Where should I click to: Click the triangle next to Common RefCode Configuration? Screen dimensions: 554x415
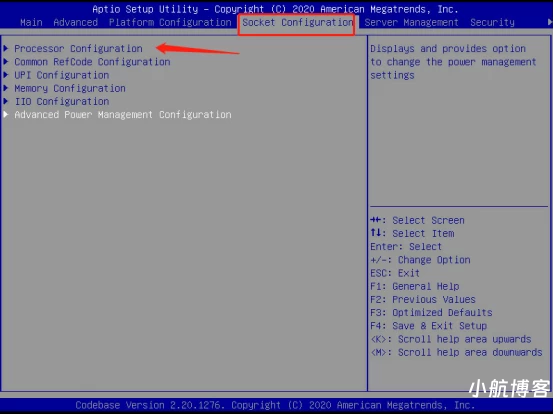point(6,61)
